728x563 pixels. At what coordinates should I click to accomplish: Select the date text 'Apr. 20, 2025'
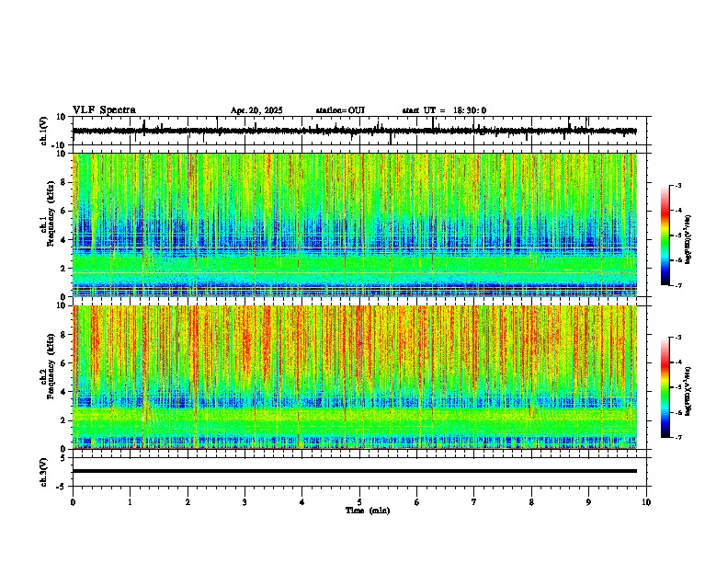click(x=256, y=110)
